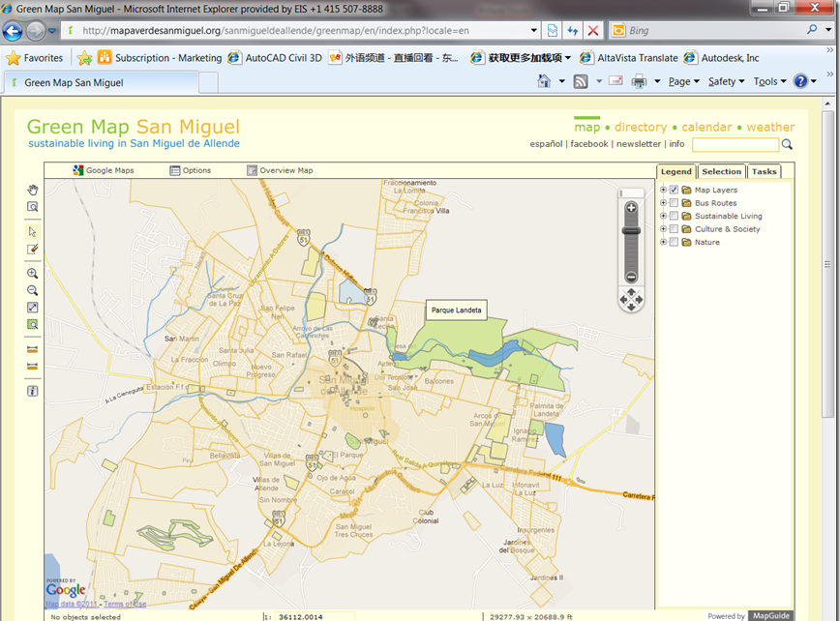Open the AltaVista Translate favorite
The height and width of the screenshot is (621, 840).
click(629, 58)
